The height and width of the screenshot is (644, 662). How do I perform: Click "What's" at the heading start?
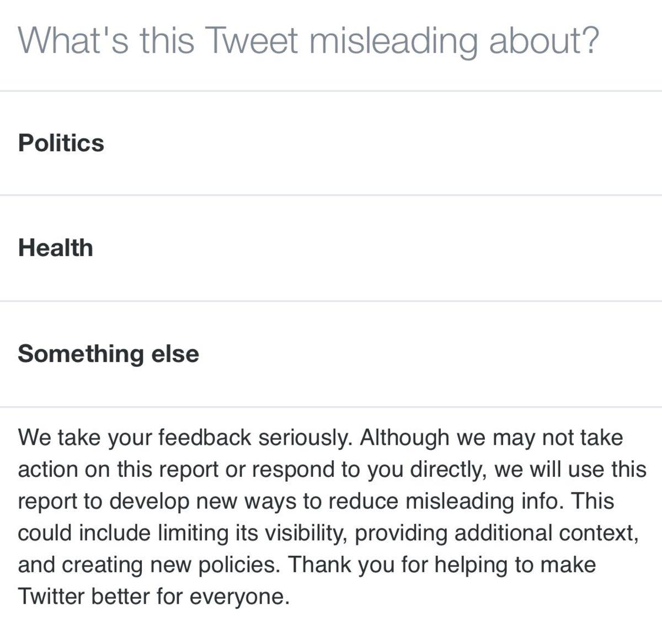click(x=73, y=40)
